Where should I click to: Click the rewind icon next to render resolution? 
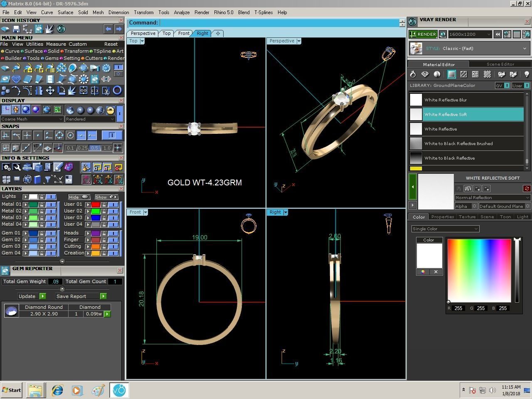(498, 34)
